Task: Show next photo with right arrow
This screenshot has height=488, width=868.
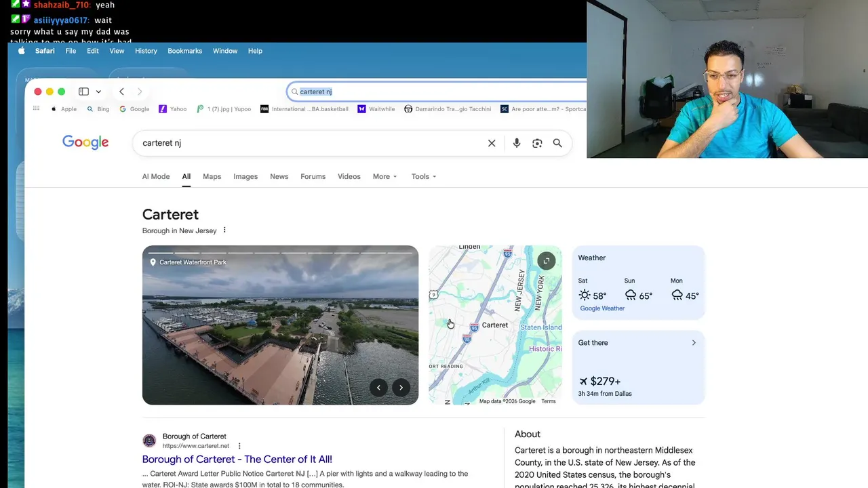Action: [401, 388]
